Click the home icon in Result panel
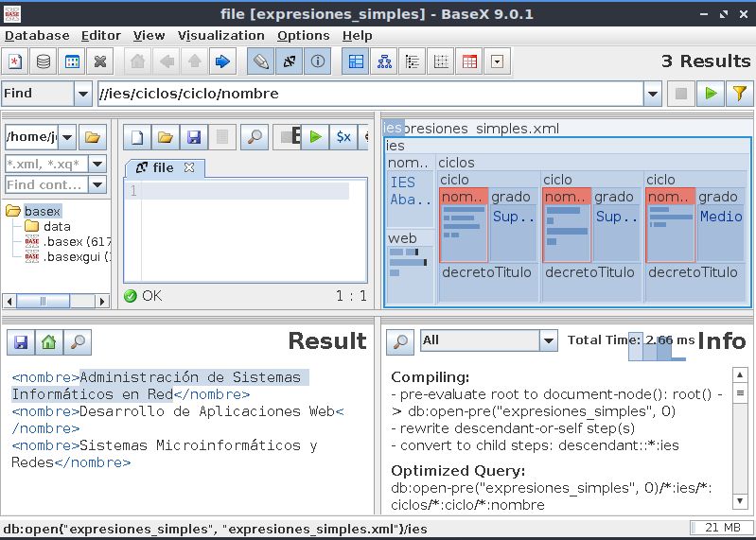This screenshot has height=540, width=756. tap(48, 341)
